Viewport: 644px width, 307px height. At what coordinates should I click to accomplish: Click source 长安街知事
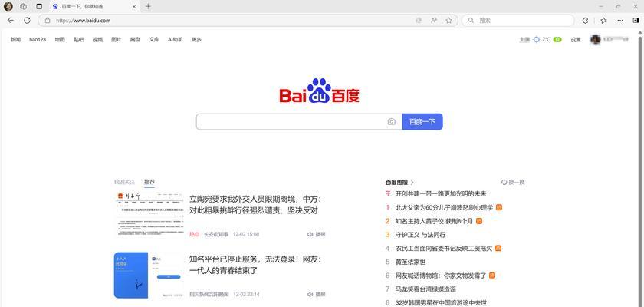point(216,234)
